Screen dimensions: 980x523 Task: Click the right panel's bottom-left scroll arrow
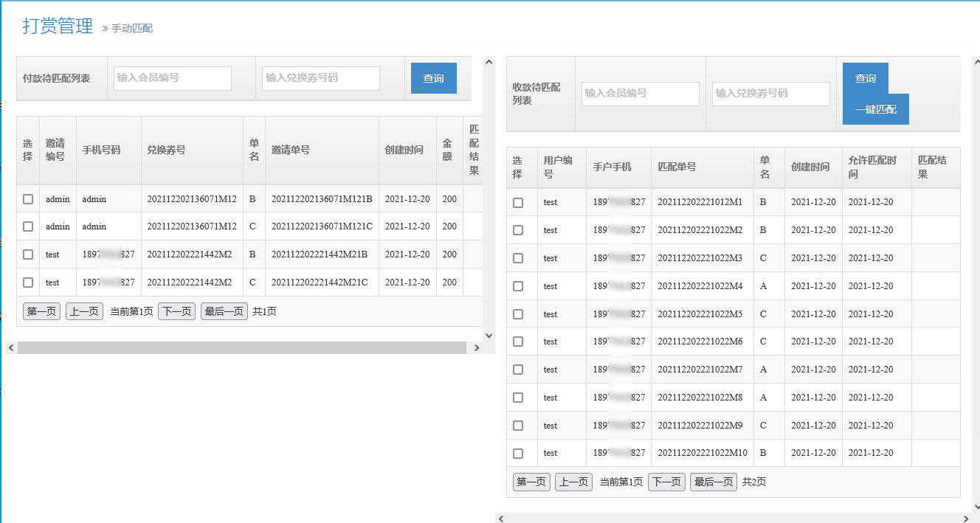[502, 519]
